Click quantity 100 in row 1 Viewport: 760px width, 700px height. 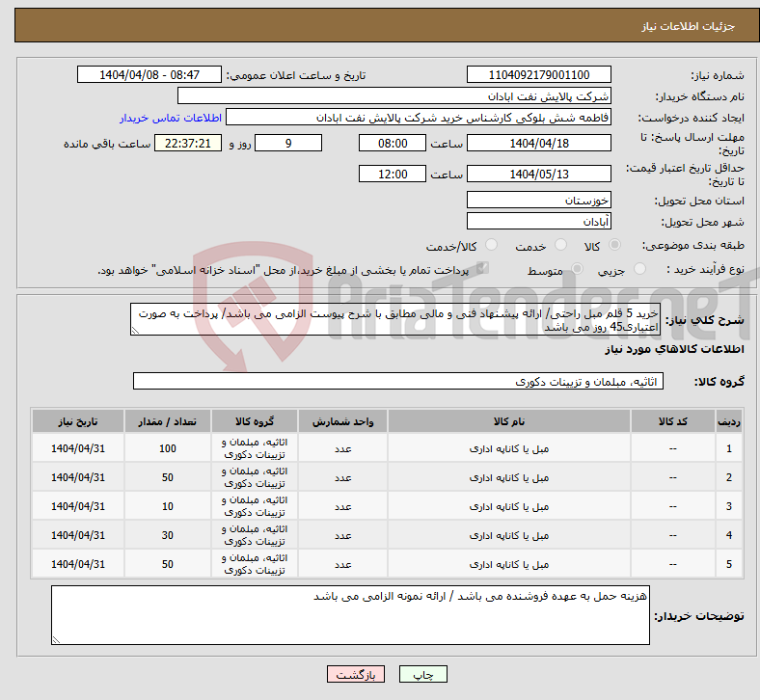[x=167, y=448]
